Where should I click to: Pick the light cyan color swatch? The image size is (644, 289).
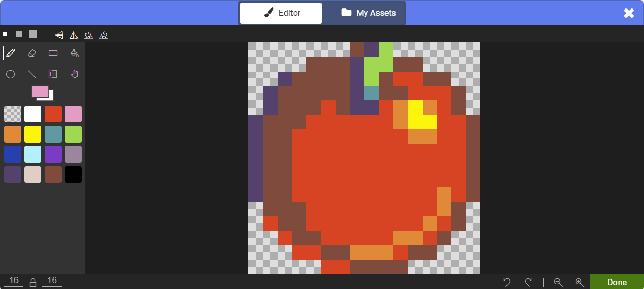33,154
